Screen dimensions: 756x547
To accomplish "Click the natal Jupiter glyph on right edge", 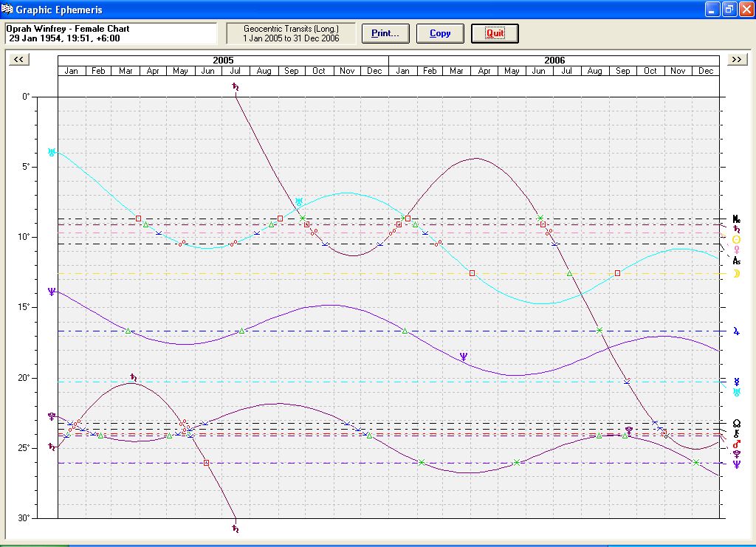I will tap(736, 331).
